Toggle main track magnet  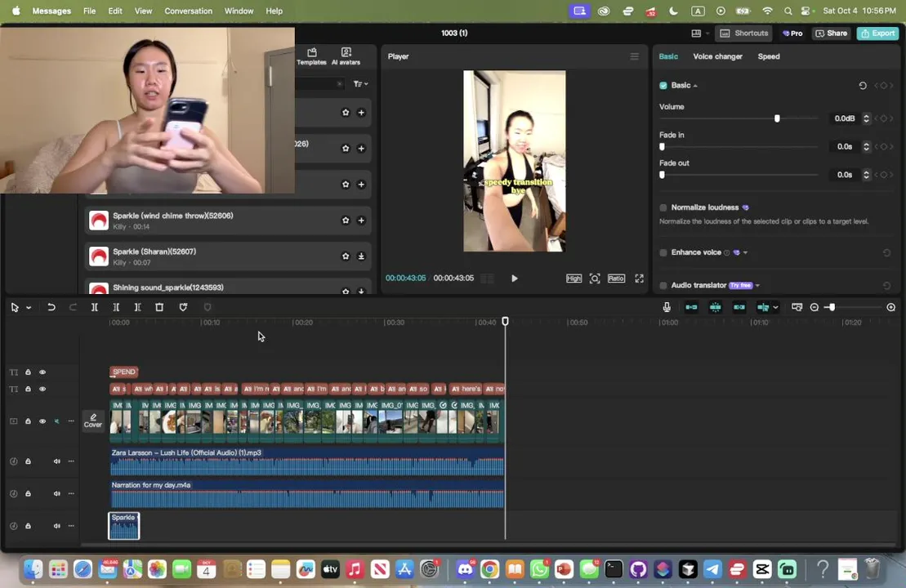coord(691,307)
